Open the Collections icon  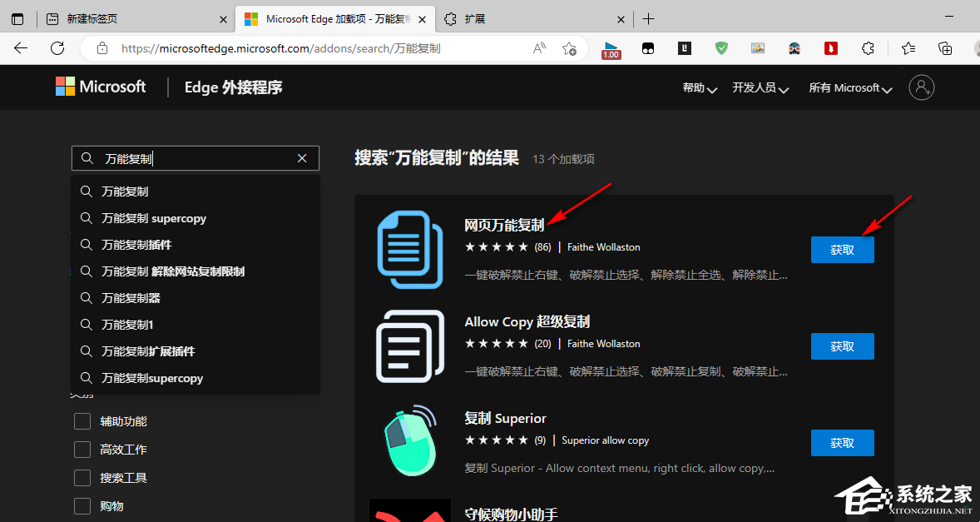(945, 48)
